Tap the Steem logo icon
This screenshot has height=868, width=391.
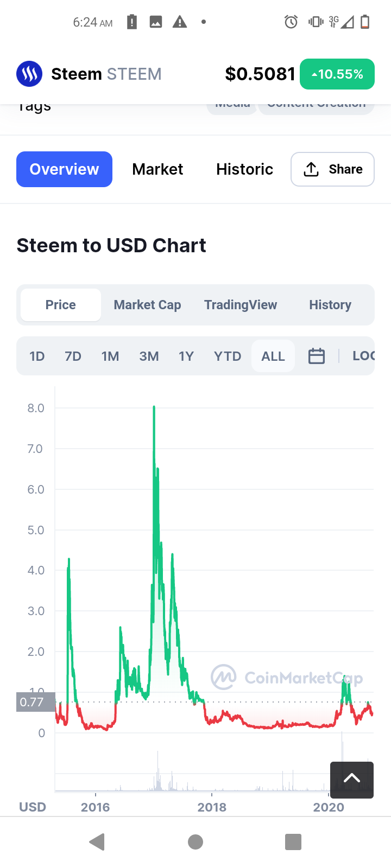[29, 74]
